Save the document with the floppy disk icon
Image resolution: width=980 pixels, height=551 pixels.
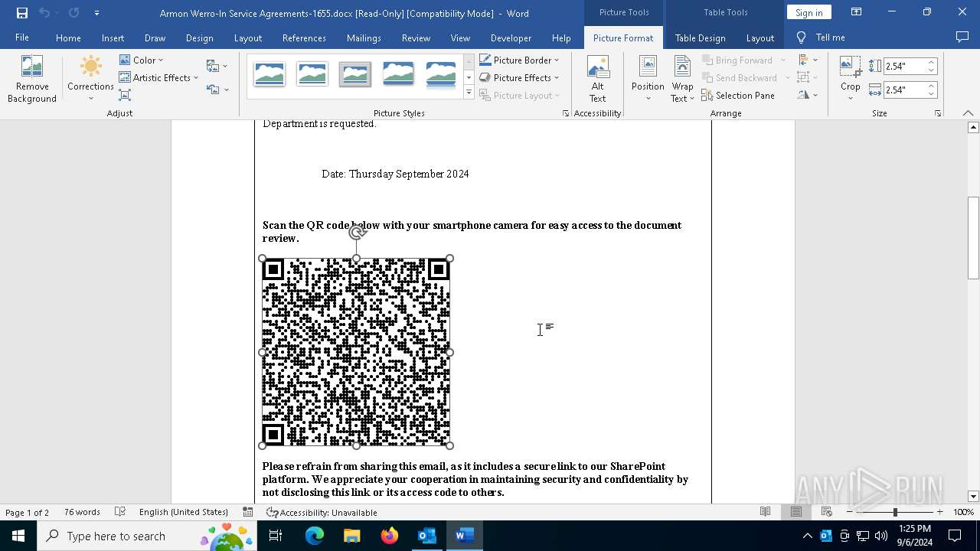coord(21,13)
